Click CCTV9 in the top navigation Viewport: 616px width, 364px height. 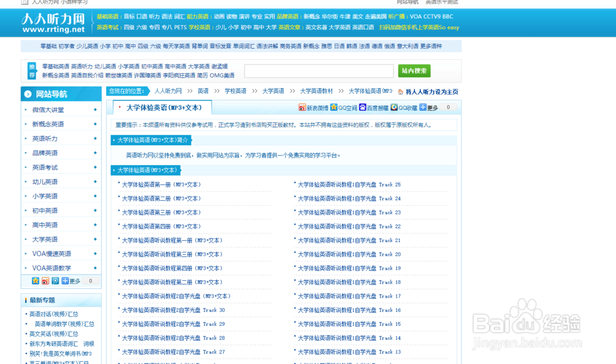point(432,17)
